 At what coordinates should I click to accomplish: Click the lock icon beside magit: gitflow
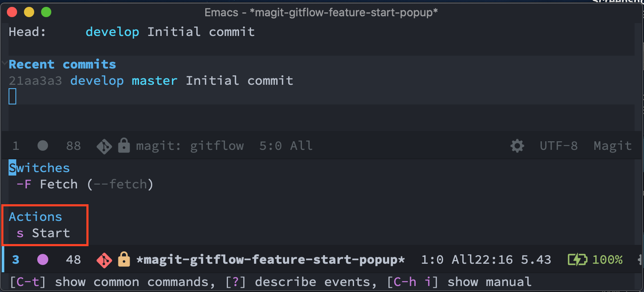click(x=124, y=146)
